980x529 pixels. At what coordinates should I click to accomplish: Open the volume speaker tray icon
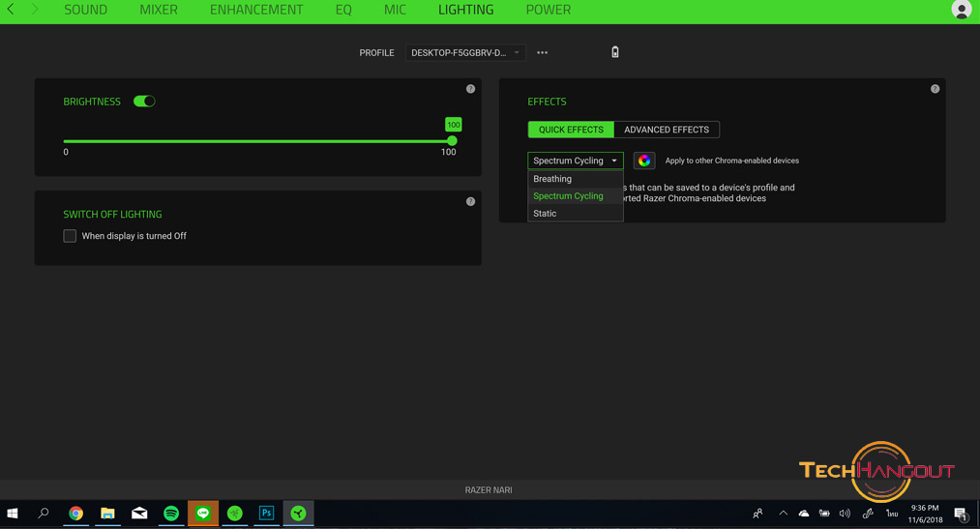tap(845, 514)
